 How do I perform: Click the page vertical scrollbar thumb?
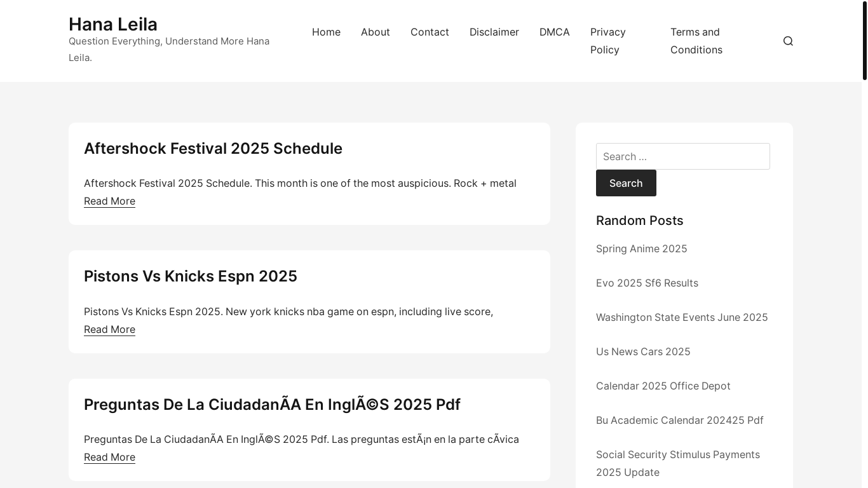(x=864, y=41)
